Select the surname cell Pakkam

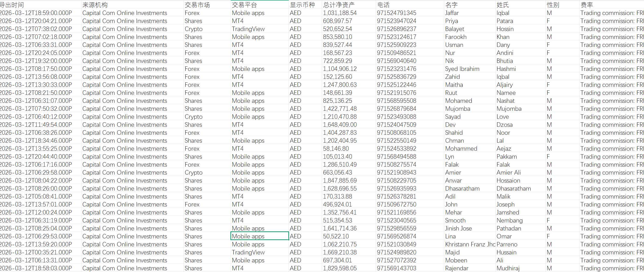520,157
